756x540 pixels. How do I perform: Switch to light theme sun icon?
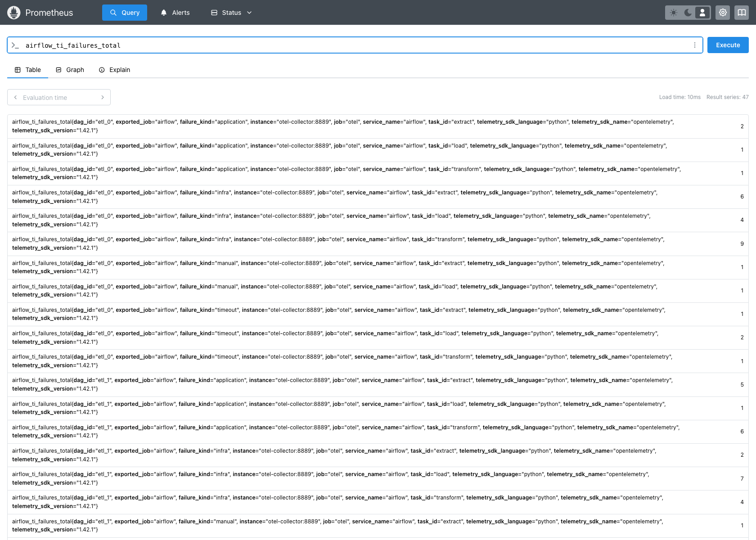674,13
